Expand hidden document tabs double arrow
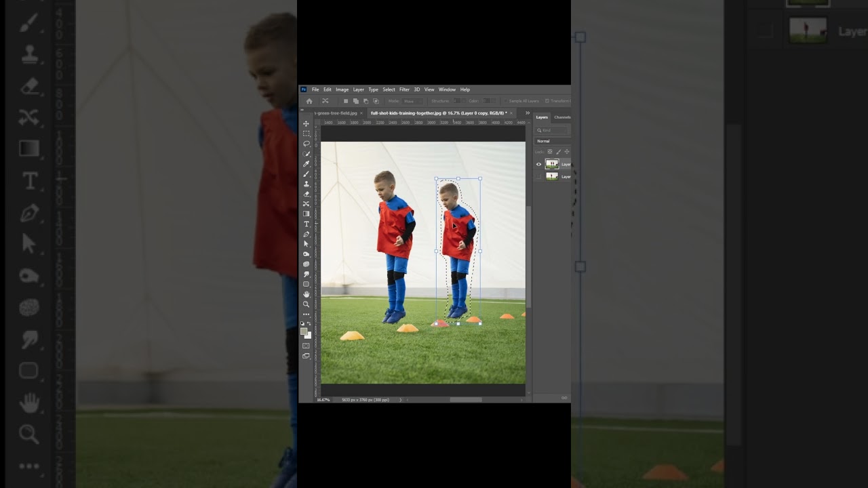868x488 pixels. (x=528, y=113)
